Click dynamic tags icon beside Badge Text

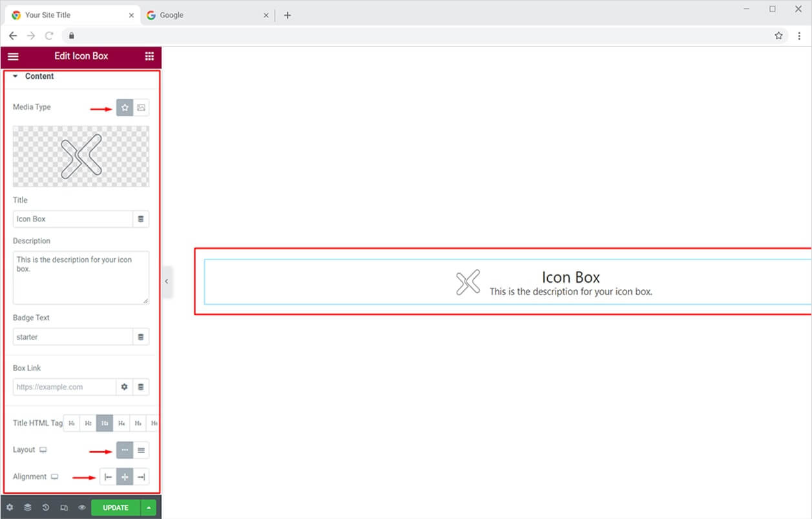click(141, 337)
